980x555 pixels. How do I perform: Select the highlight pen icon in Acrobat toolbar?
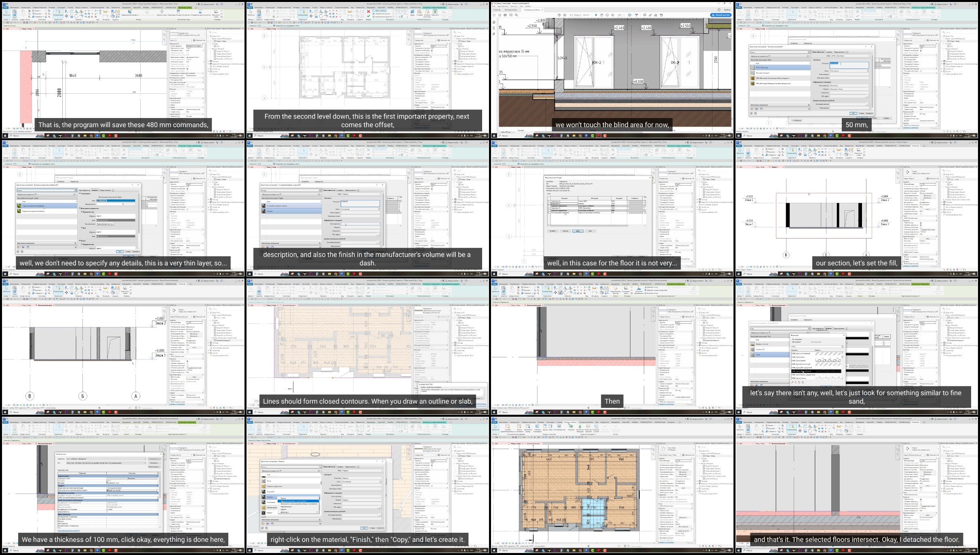(650, 15)
